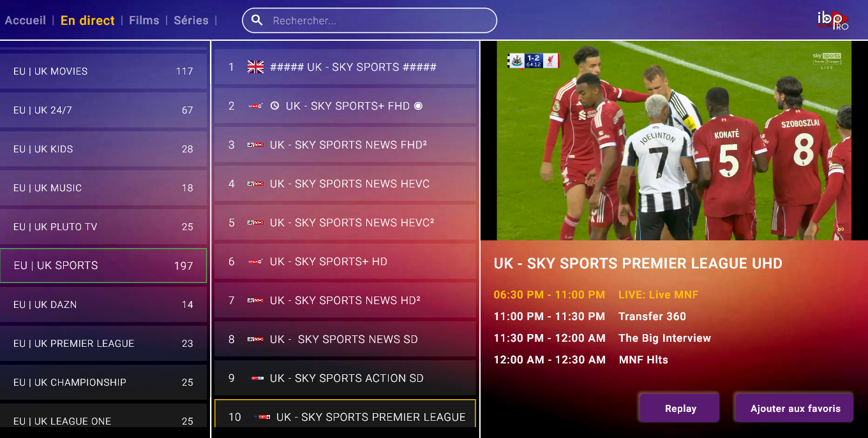Click the channel logo on row 10 Premier League
Viewport: 868px width, 438px height.
(262, 417)
